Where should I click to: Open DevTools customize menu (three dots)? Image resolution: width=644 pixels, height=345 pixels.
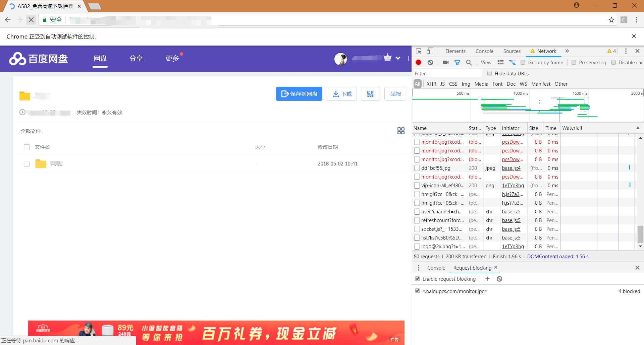(x=626, y=51)
